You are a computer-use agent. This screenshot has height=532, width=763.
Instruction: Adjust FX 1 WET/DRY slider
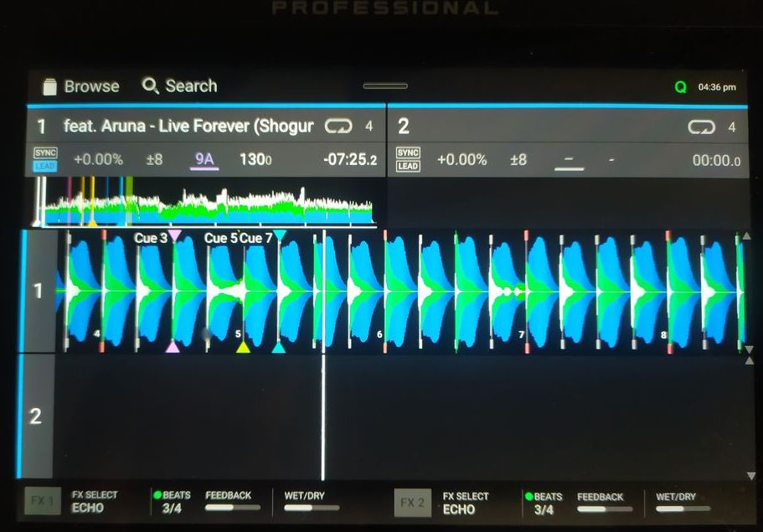pos(312,507)
